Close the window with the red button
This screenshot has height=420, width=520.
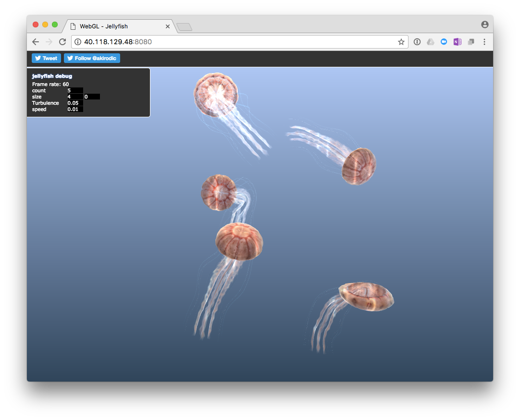click(x=36, y=25)
